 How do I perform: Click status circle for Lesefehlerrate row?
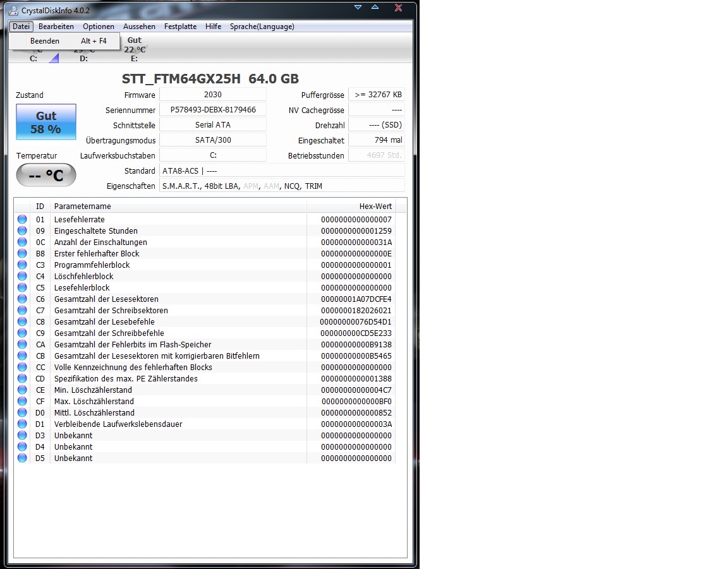point(22,219)
